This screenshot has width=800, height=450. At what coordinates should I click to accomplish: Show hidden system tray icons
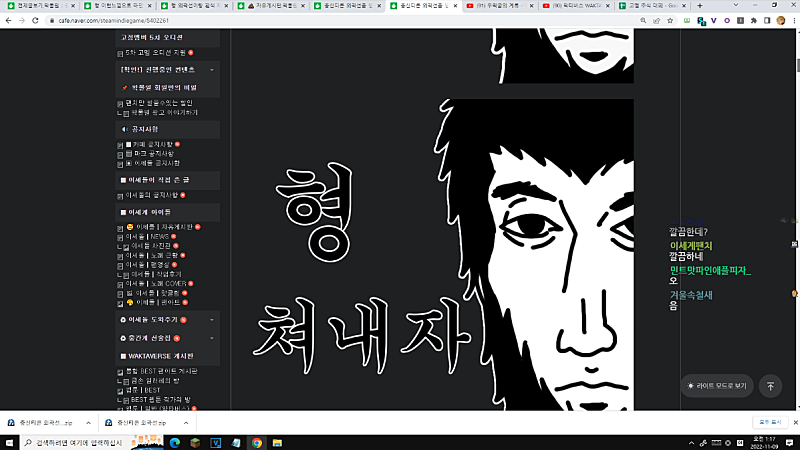coord(691,443)
